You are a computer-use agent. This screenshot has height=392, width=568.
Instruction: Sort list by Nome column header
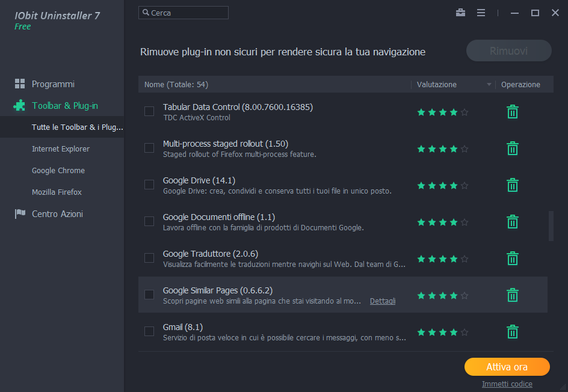click(x=176, y=85)
